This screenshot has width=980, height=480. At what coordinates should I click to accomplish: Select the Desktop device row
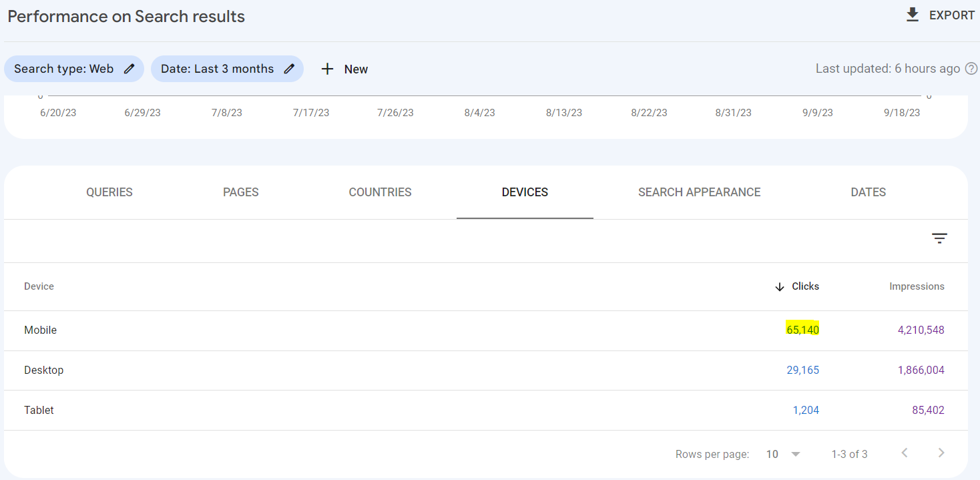(x=44, y=370)
